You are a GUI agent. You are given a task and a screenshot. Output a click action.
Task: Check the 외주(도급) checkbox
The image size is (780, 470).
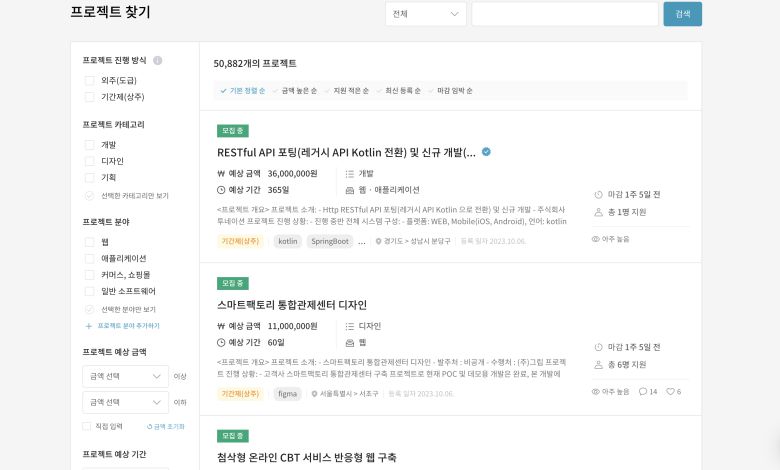[90, 80]
